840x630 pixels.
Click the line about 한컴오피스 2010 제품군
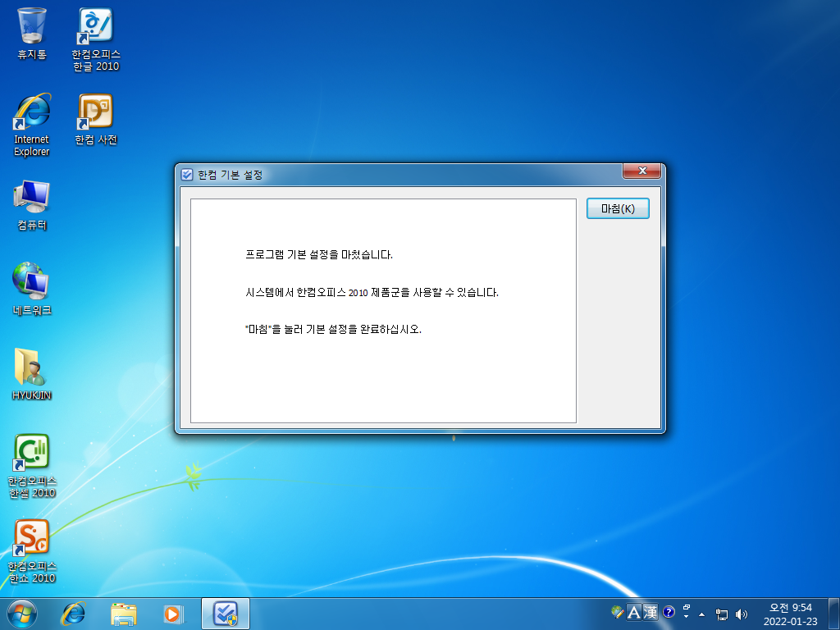coord(372,293)
